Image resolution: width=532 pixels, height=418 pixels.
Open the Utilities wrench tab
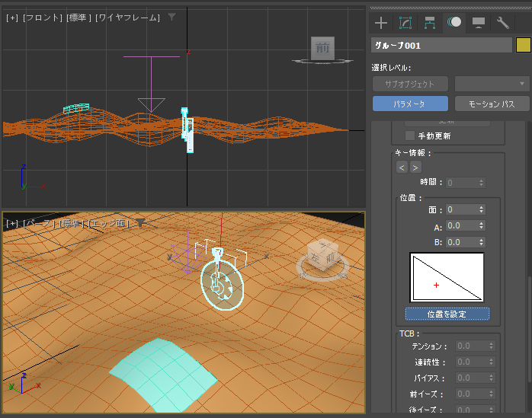point(503,23)
